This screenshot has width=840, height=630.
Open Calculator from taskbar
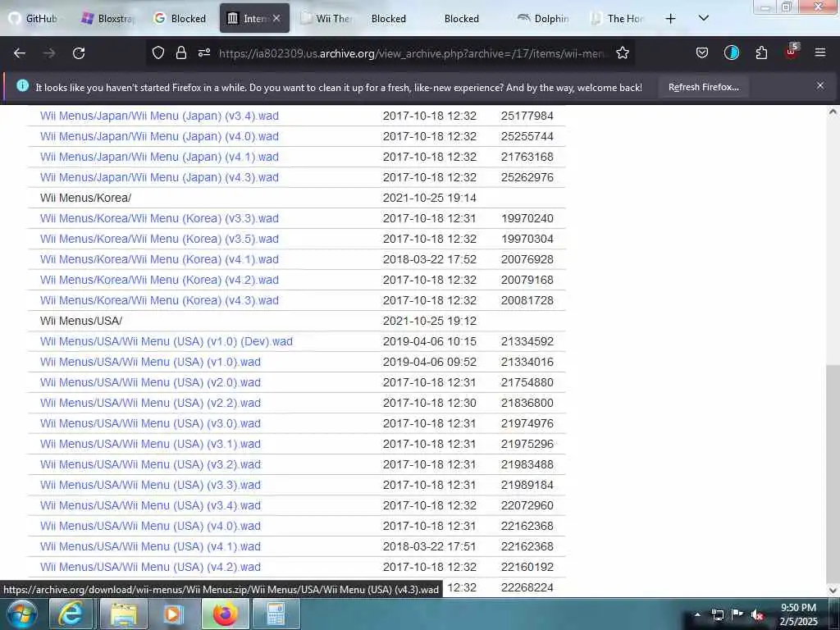pos(276,614)
